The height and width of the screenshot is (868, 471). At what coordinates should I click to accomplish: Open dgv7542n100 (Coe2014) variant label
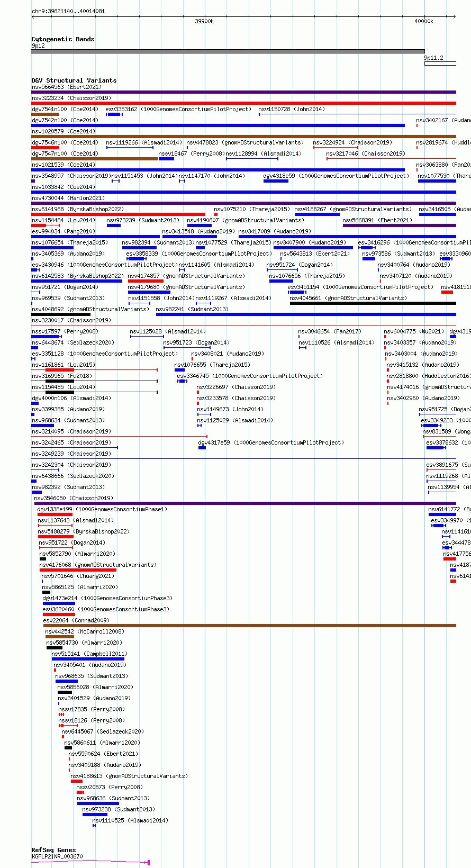65,120
